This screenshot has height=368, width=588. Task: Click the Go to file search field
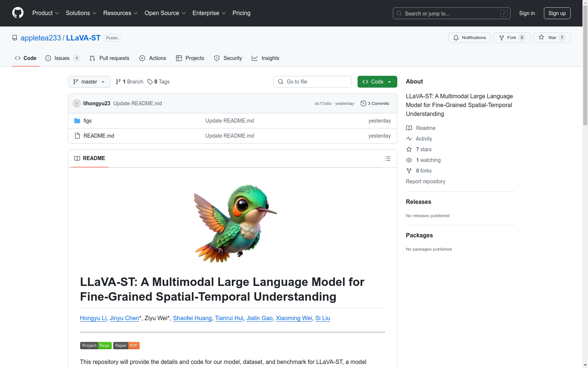[312, 82]
